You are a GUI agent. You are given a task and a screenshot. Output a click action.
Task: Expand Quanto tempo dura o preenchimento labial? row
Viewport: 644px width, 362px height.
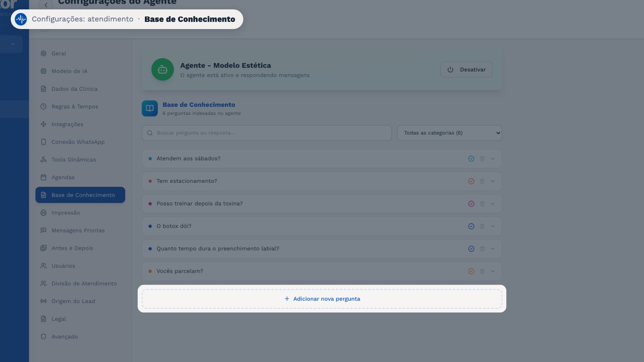click(493, 248)
